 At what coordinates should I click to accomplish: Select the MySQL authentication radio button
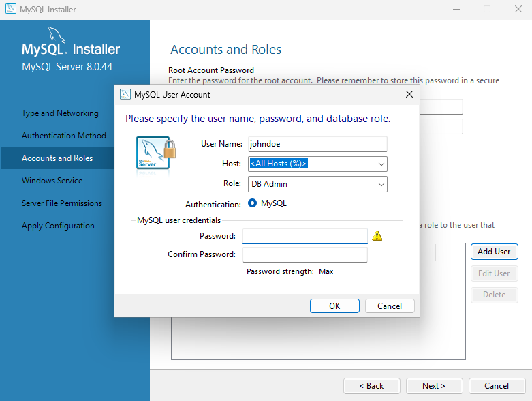click(x=253, y=203)
